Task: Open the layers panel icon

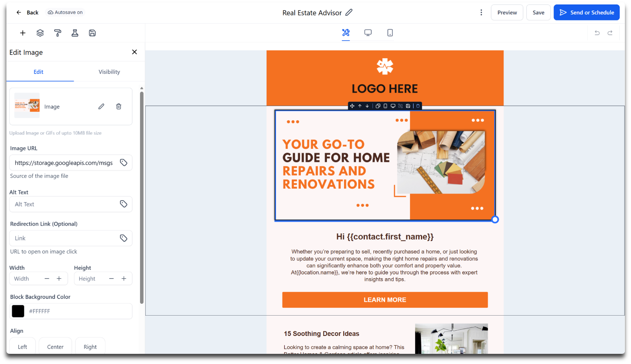Action: click(40, 33)
